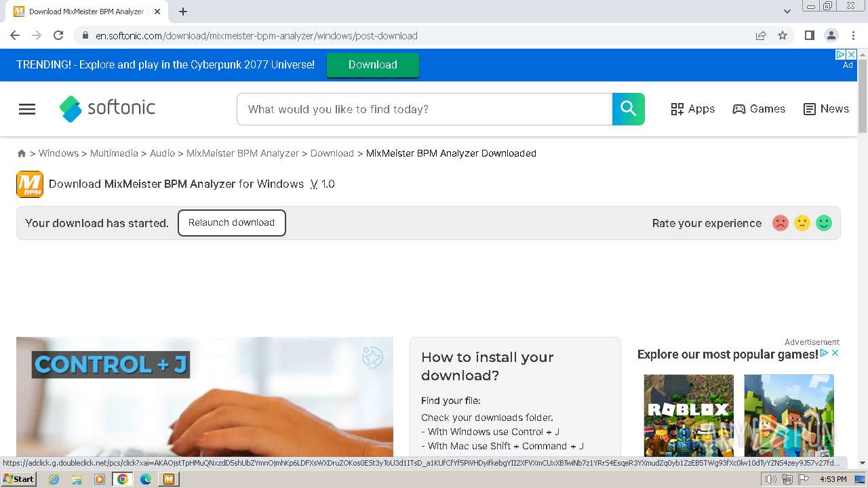Open MixMeister BPM Analyzer breadcrumb link
868x488 pixels.
[243, 153]
